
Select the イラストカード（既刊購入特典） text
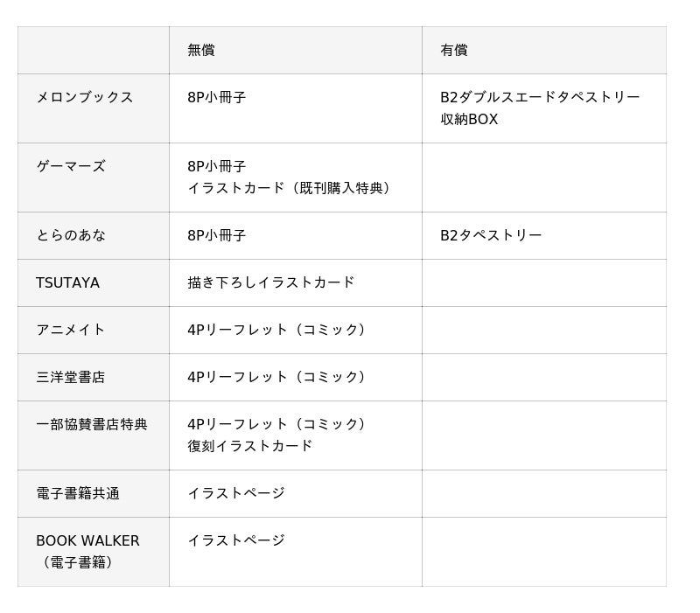tap(291, 188)
